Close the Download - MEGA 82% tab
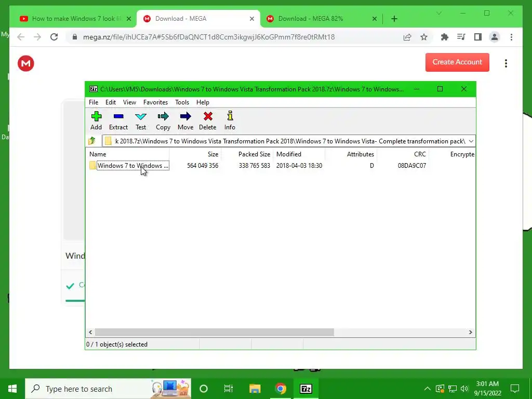 point(375,19)
